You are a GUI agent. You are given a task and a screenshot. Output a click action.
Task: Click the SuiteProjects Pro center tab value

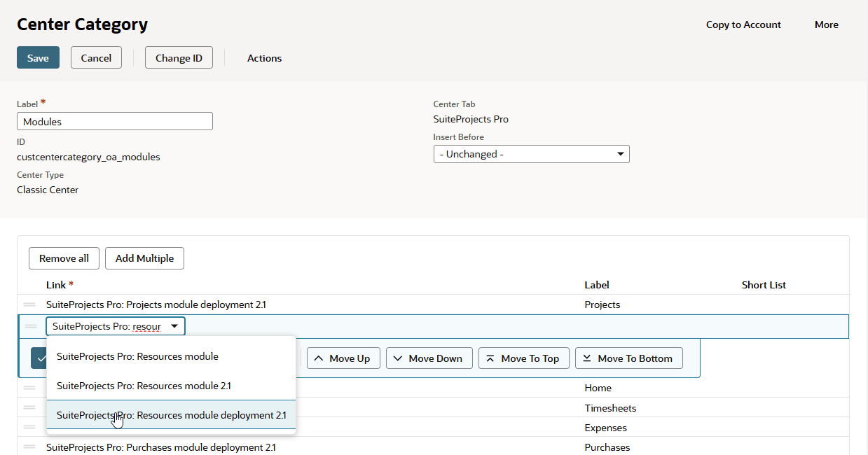pos(471,119)
